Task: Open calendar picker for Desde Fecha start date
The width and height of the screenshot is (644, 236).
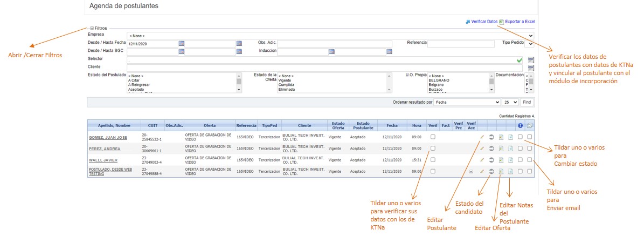Action: pyautogui.click(x=182, y=43)
